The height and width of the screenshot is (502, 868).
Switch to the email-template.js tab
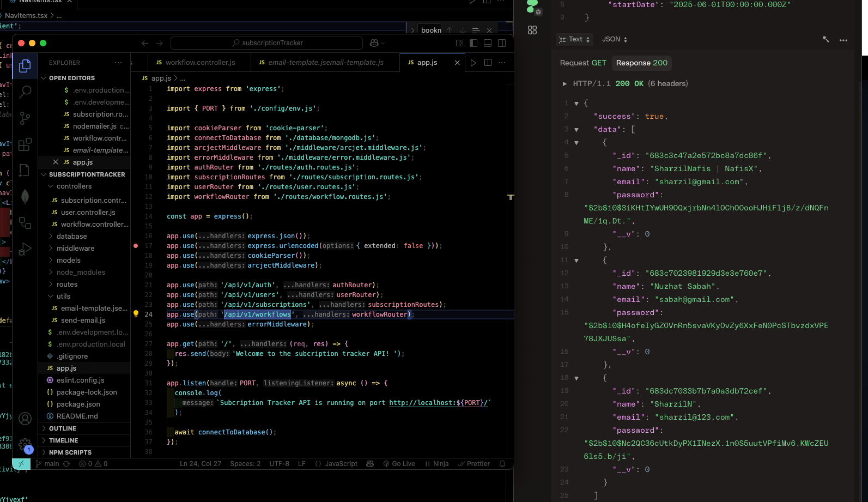click(x=325, y=63)
